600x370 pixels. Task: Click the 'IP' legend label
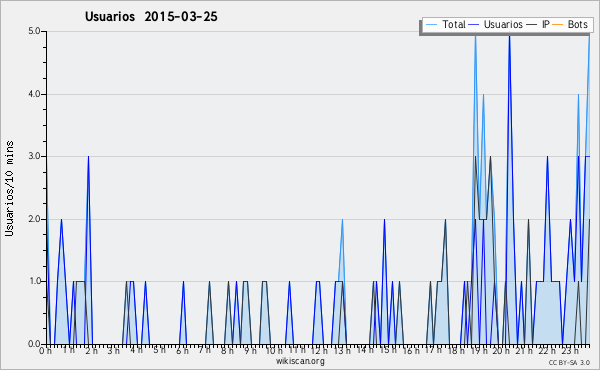(x=546, y=24)
